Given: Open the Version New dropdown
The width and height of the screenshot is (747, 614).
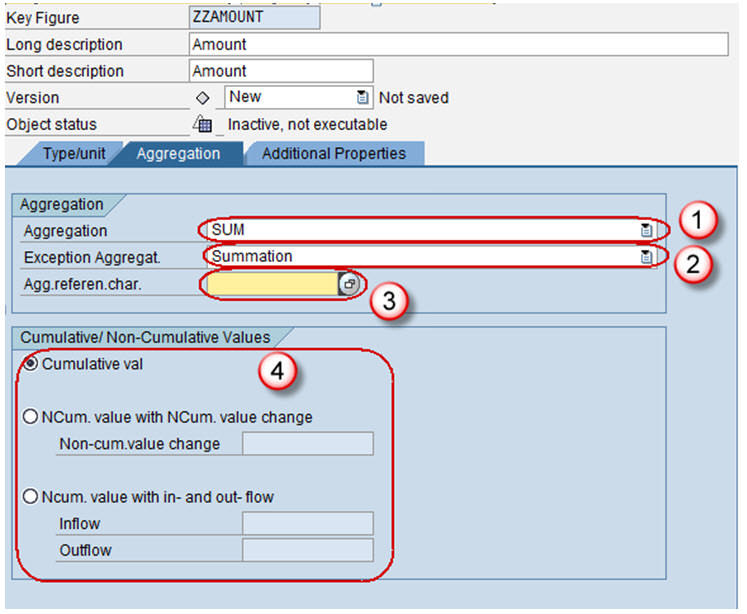Looking at the screenshot, I should (x=362, y=98).
